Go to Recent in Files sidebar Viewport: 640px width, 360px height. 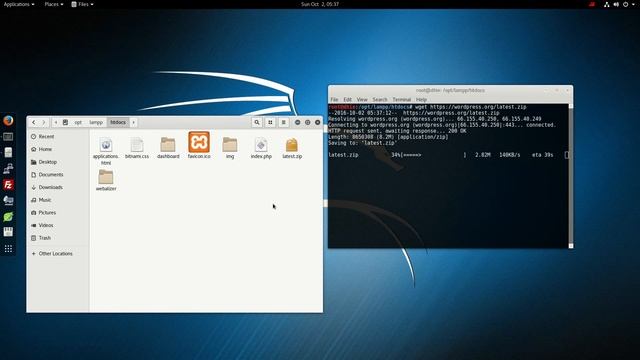58,137
